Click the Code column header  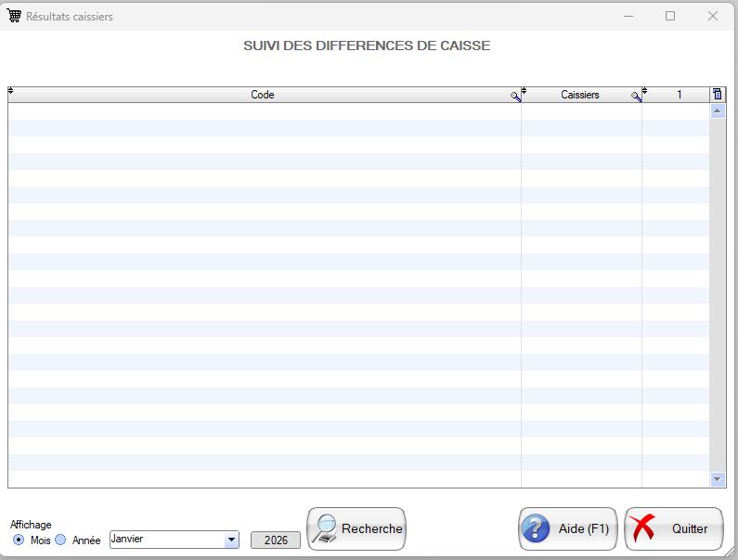tap(265, 95)
